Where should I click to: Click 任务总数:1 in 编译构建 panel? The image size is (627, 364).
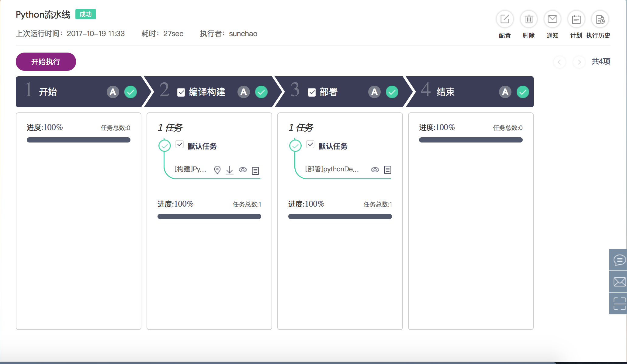click(x=247, y=204)
